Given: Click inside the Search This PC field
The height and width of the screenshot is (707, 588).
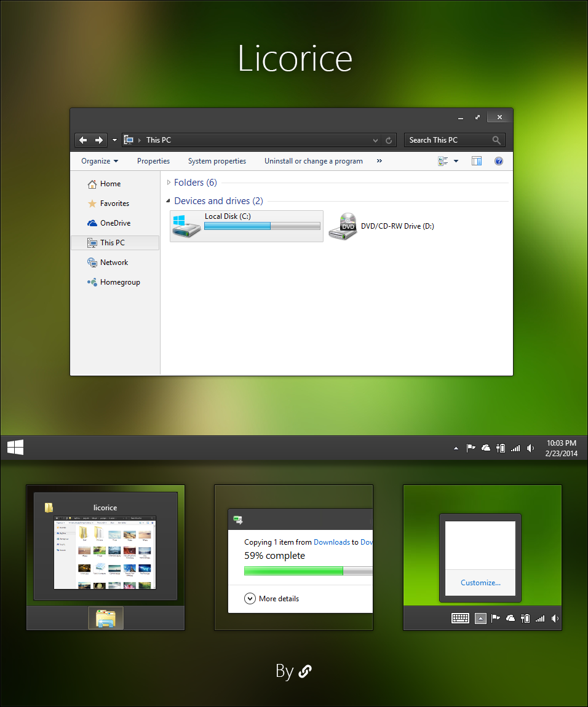Looking at the screenshot, I should pos(449,140).
